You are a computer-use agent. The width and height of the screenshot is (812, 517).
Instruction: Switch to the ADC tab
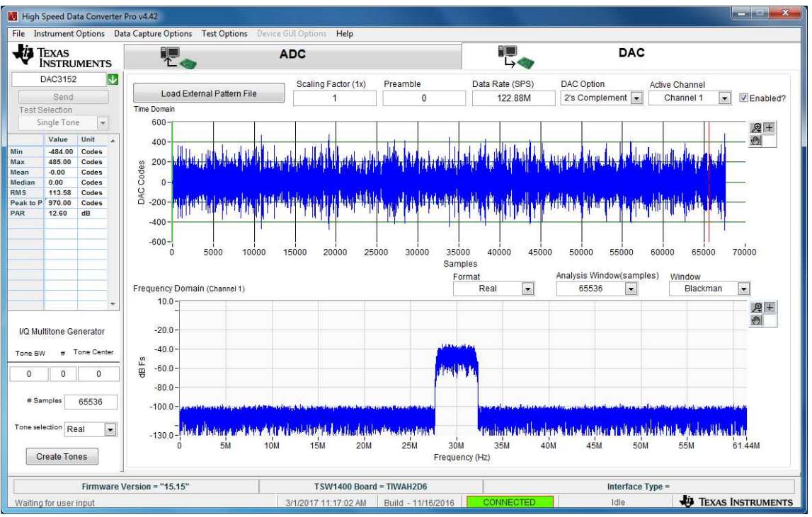tap(292, 54)
